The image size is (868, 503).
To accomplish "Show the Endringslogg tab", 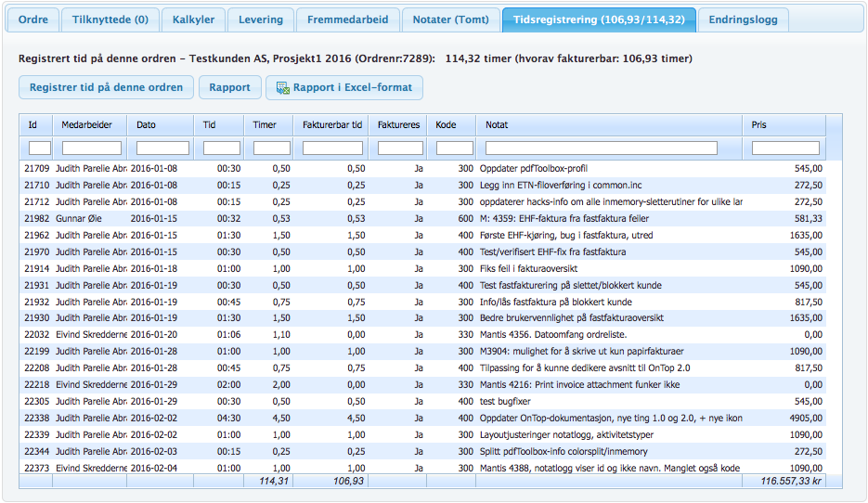I will tap(743, 19).
